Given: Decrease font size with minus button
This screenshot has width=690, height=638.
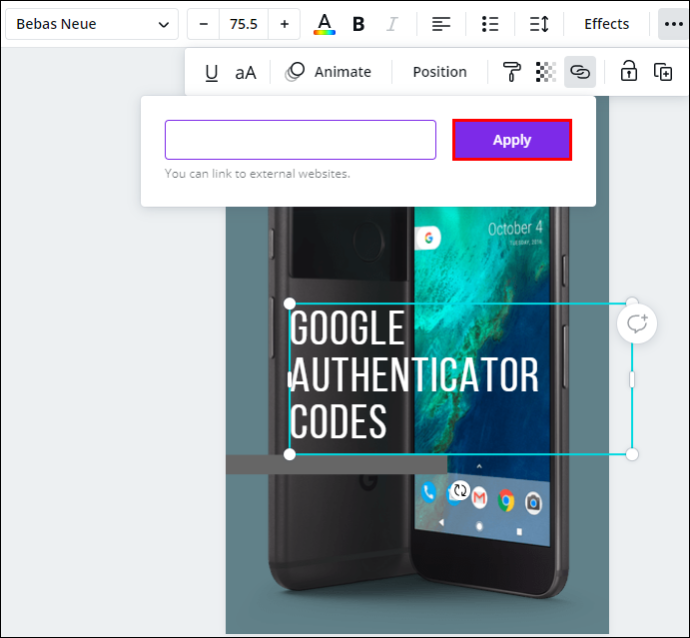Looking at the screenshot, I should click(x=203, y=24).
